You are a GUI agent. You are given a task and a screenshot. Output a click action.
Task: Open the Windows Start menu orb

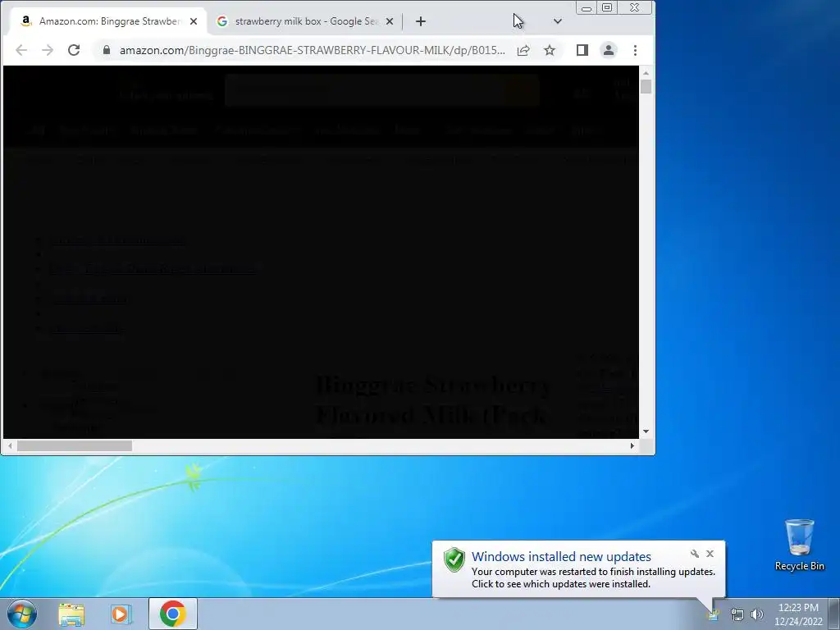tap(22, 614)
